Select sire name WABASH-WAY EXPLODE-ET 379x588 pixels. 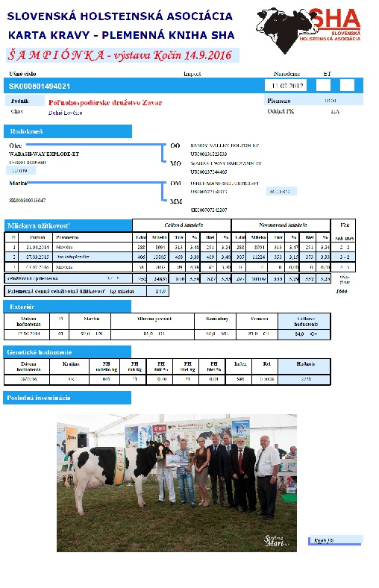click(44, 154)
